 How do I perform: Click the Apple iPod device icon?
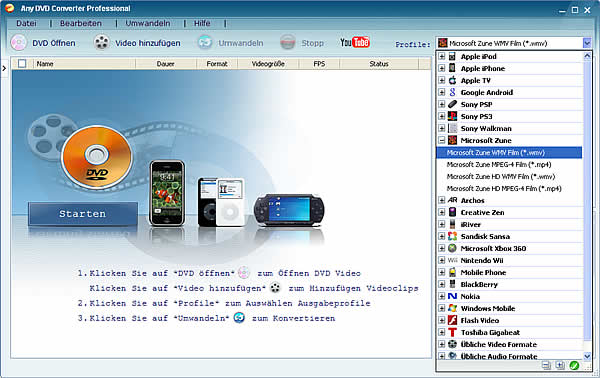[x=452, y=57]
